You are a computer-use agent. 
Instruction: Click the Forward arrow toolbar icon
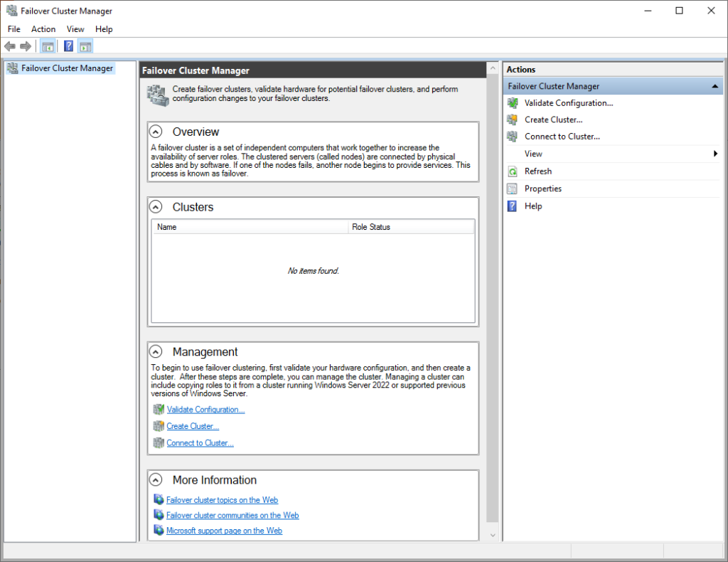tap(26, 46)
